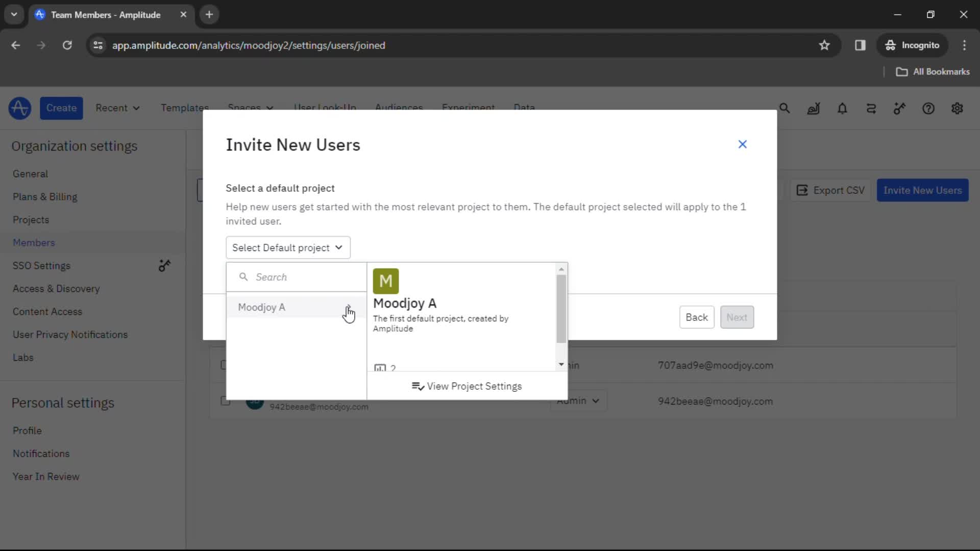Open Content Access settings
980x551 pixels.
tap(47, 312)
